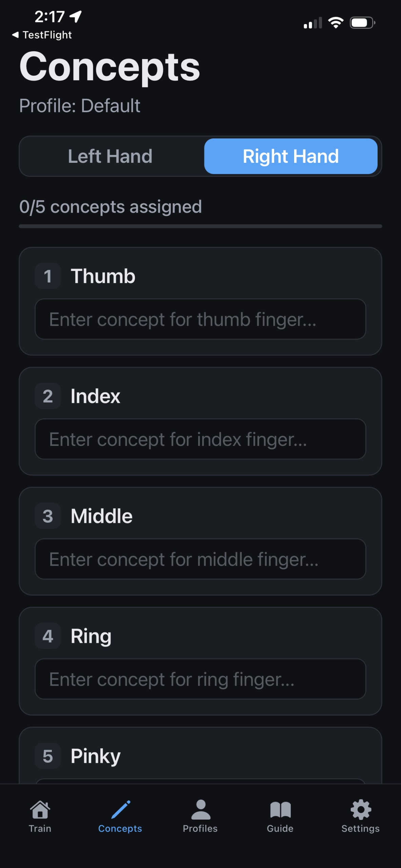This screenshot has width=401, height=868.
Task: Tap the Concepts pencil icon
Action: tap(120, 810)
